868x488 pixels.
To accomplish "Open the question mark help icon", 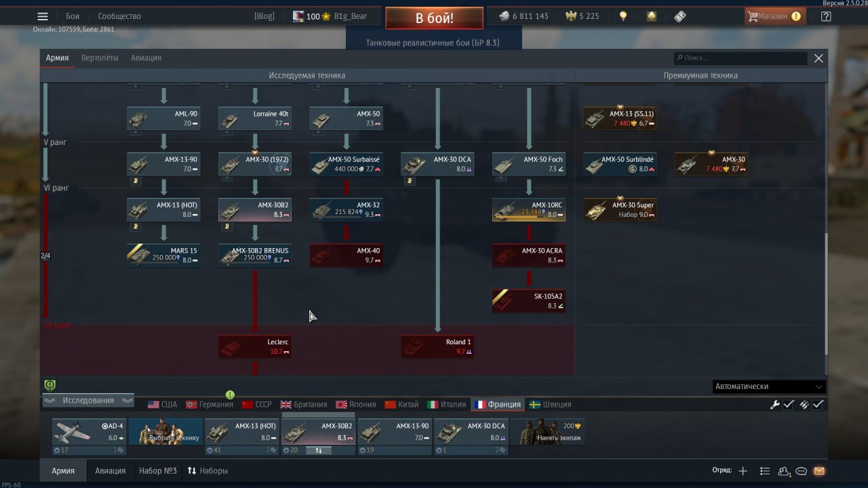I will (x=826, y=16).
